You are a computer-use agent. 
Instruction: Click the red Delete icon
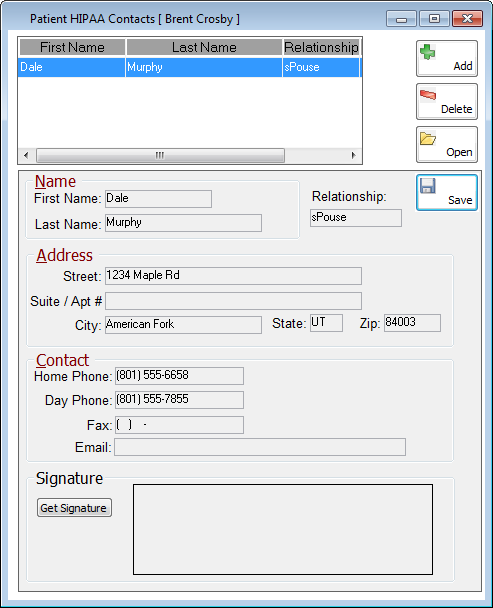(x=428, y=95)
